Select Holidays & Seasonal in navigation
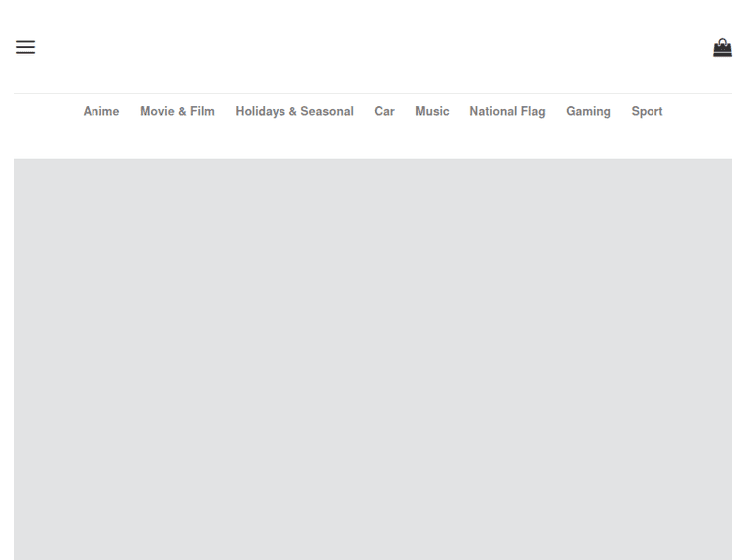The image size is (746, 560). pos(294,112)
